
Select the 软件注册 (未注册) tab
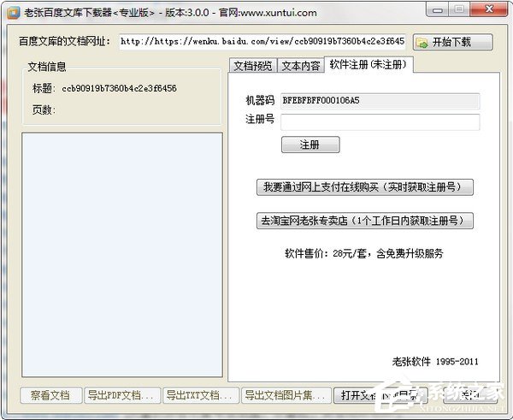(369, 64)
